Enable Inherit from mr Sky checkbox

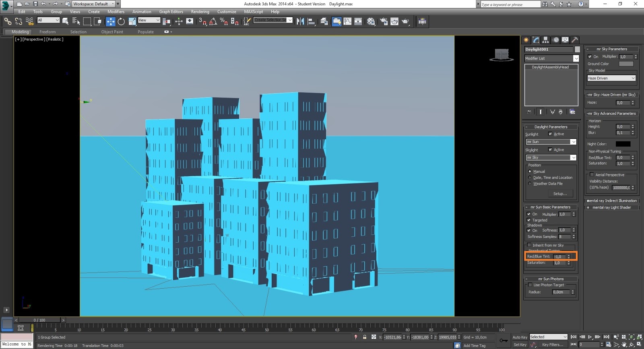[x=529, y=245]
